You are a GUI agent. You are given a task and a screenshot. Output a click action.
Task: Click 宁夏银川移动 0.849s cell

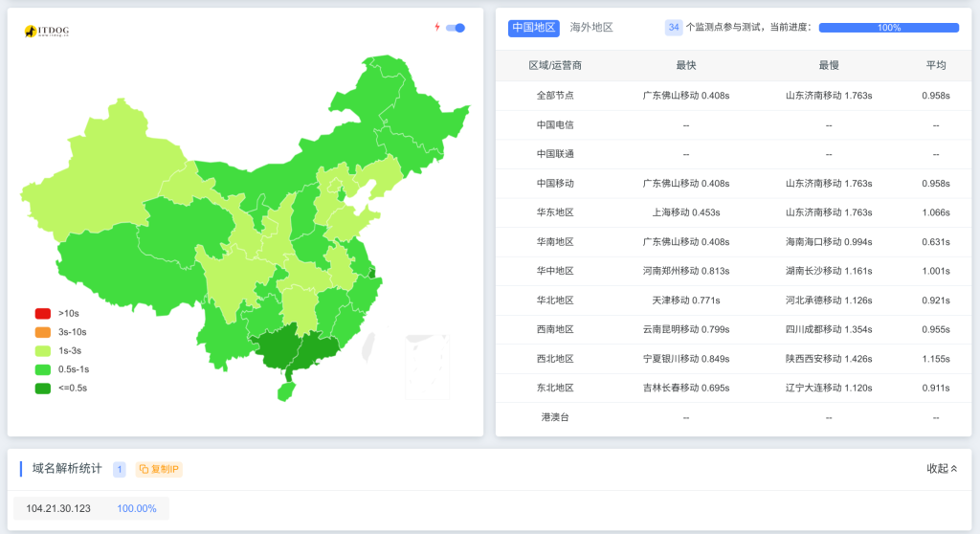[686, 359]
